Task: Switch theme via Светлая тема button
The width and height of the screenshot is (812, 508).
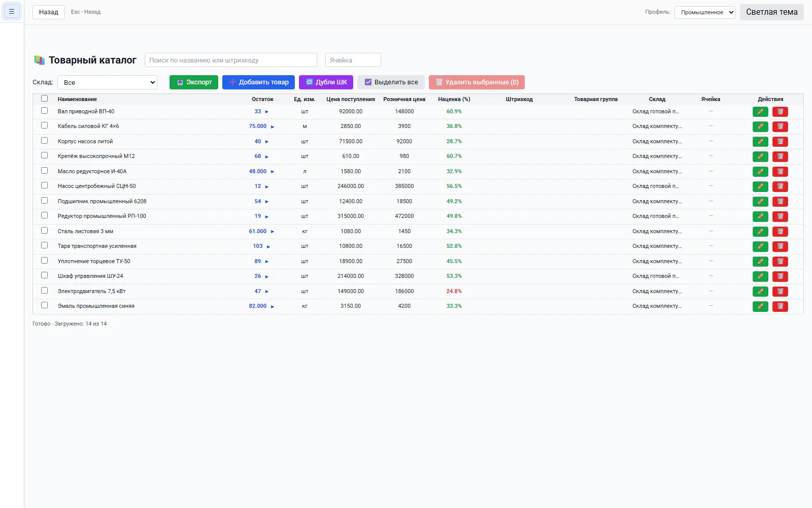Action: (x=771, y=12)
